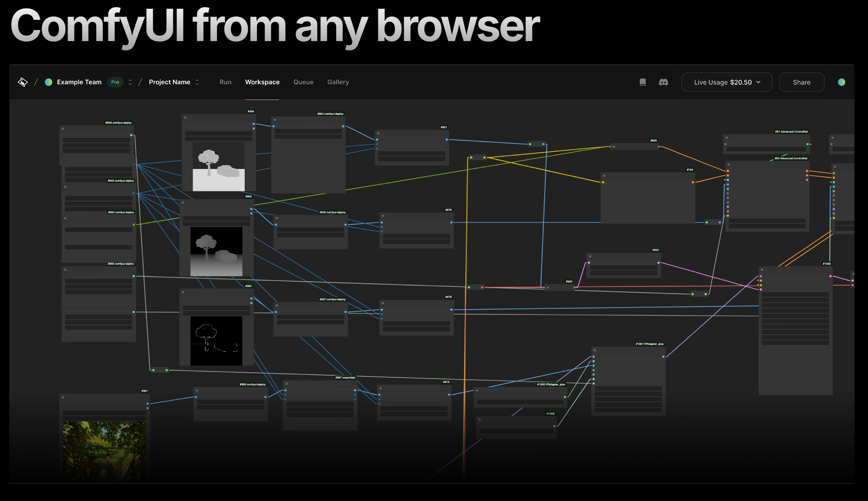Collapse node #997 essentials header dot
The height and width of the screenshot is (501, 868).
coord(286,384)
